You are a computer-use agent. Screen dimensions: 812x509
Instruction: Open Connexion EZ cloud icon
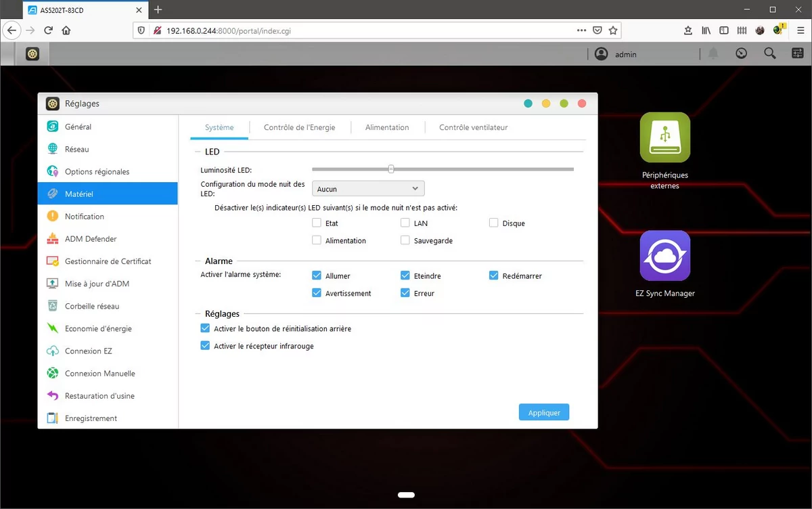click(x=53, y=351)
